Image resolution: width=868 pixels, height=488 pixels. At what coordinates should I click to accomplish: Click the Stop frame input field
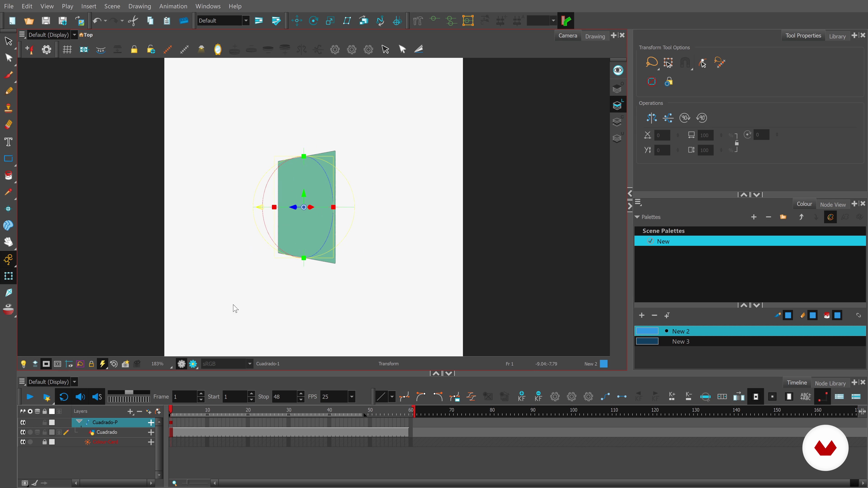(284, 397)
